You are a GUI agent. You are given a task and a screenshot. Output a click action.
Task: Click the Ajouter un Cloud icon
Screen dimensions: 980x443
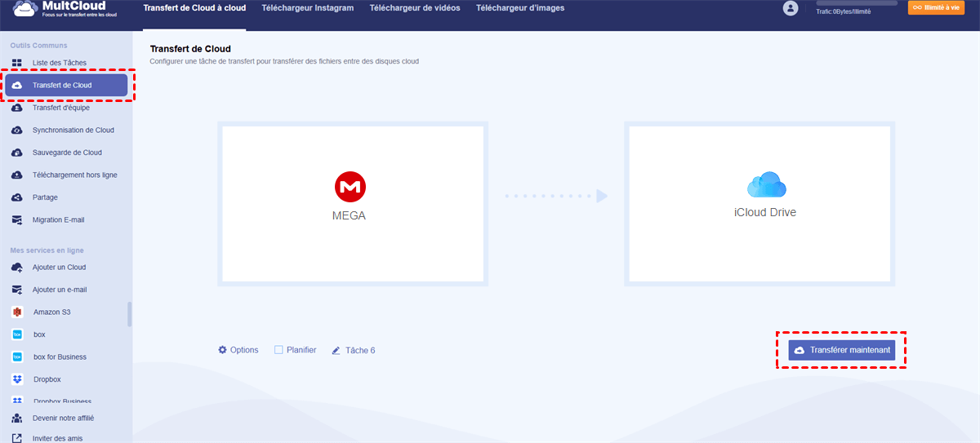[x=16, y=267]
